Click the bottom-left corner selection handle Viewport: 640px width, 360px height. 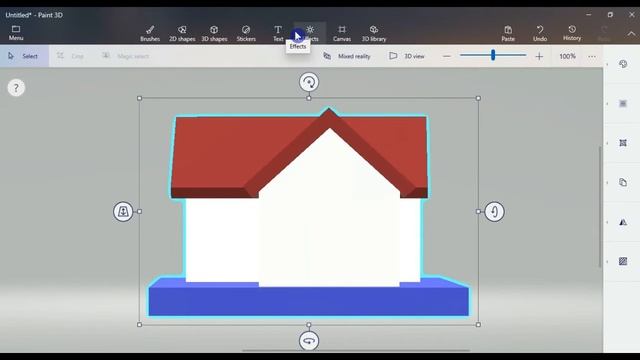[x=140, y=324]
